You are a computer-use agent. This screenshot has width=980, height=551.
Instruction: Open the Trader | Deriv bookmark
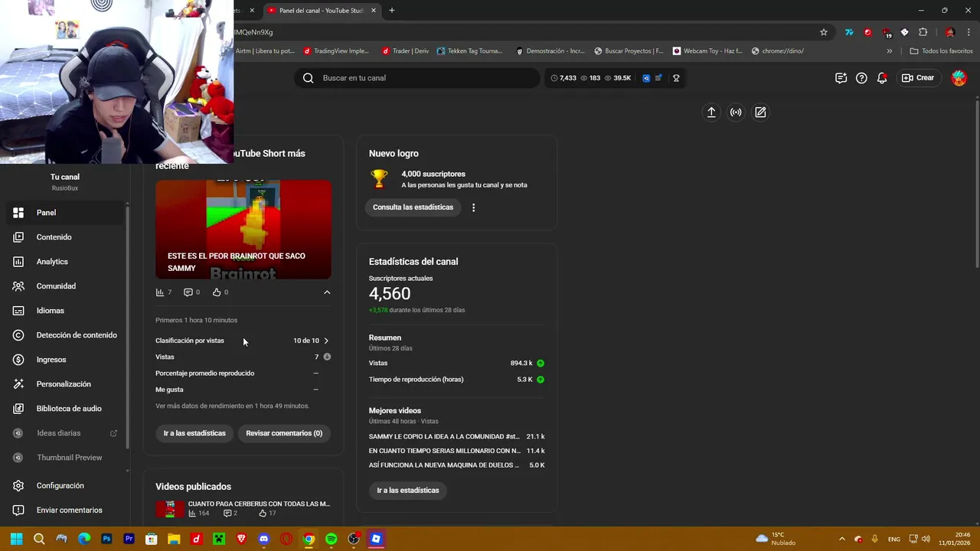pyautogui.click(x=404, y=51)
